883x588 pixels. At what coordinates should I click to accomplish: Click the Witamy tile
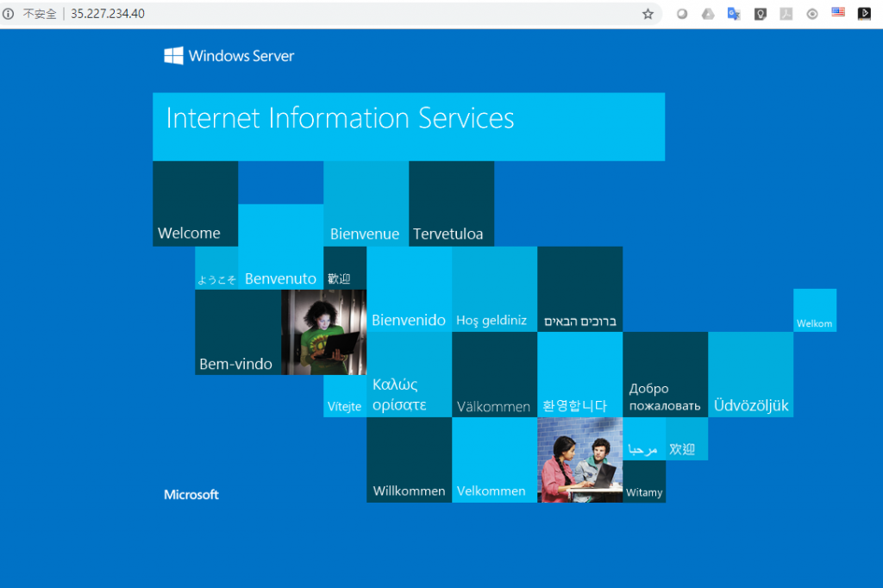click(644, 482)
